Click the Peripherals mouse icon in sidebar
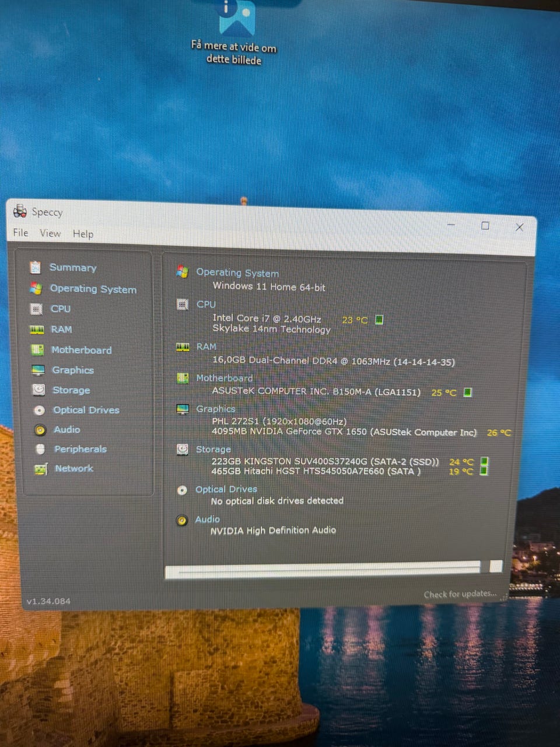Image resolution: width=560 pixels, height=747 pixels. click(x=40, y=449)
